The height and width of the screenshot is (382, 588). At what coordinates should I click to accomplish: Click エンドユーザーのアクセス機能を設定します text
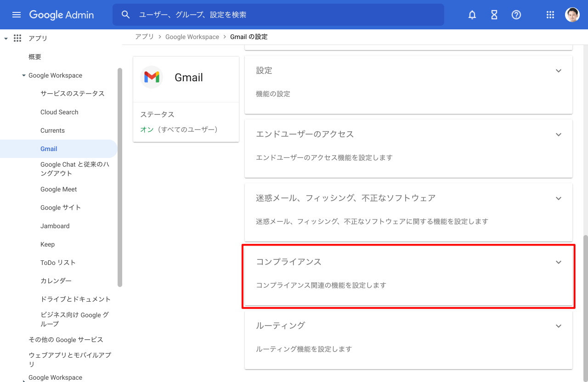pyautogui.click(x=324, y=157)
